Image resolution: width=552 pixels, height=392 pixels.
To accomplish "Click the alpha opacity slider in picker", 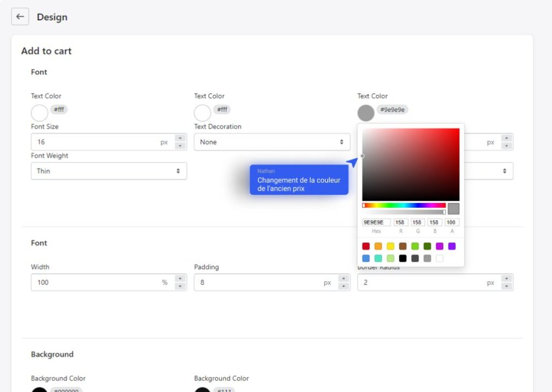I will (x=404, y=212).
